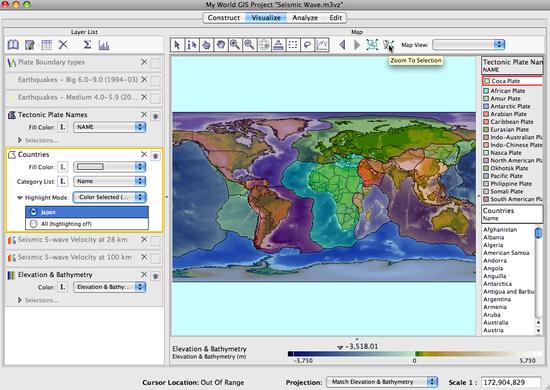Hide the Elevation & Bathymetry layer
The width and height of the screenshot is (550, 390).
coord(155,276)
